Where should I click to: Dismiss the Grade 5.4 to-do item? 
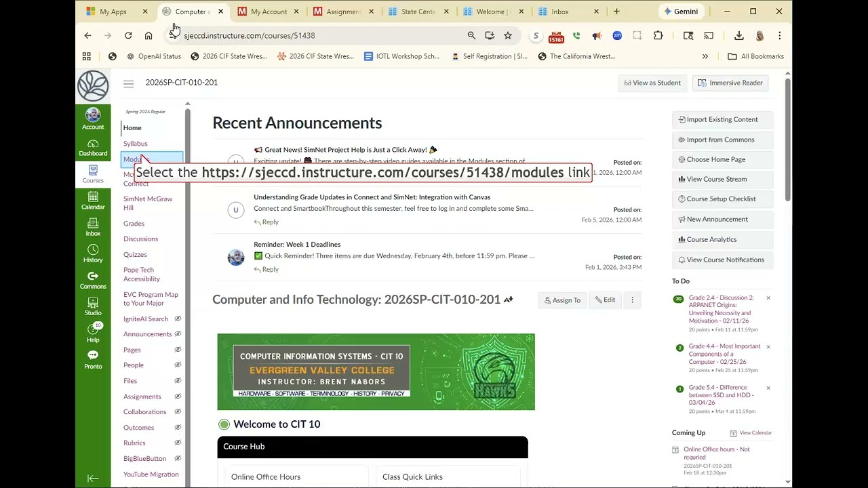(768, 388)
